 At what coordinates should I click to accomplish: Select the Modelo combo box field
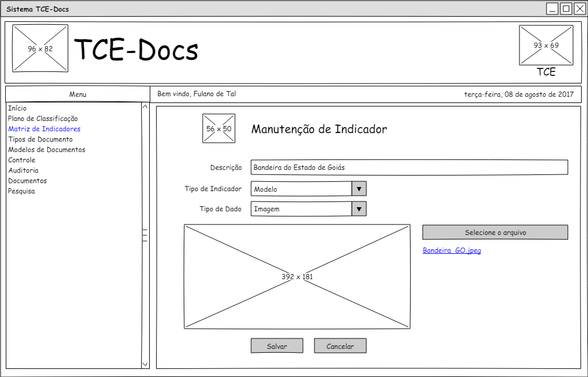tap(301, 189)
